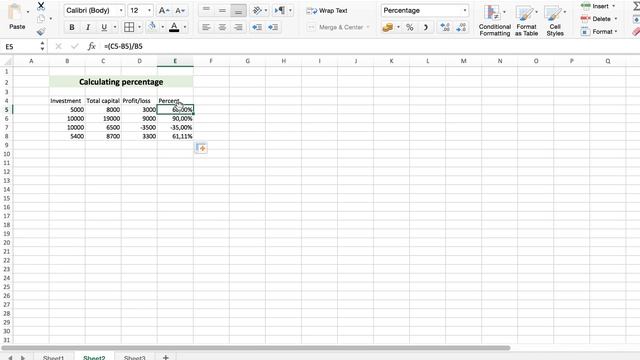Toggle Underline formatting

click(104, 27)
